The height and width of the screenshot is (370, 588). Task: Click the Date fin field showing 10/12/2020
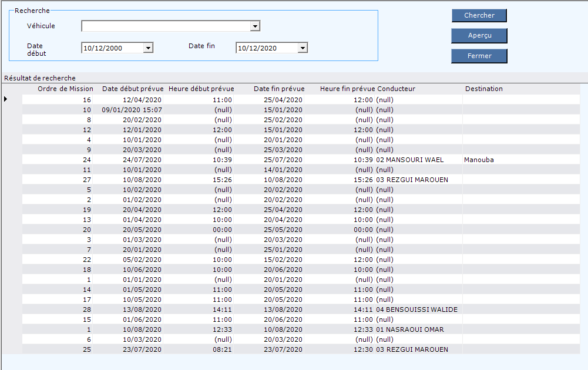coord(266,48)
